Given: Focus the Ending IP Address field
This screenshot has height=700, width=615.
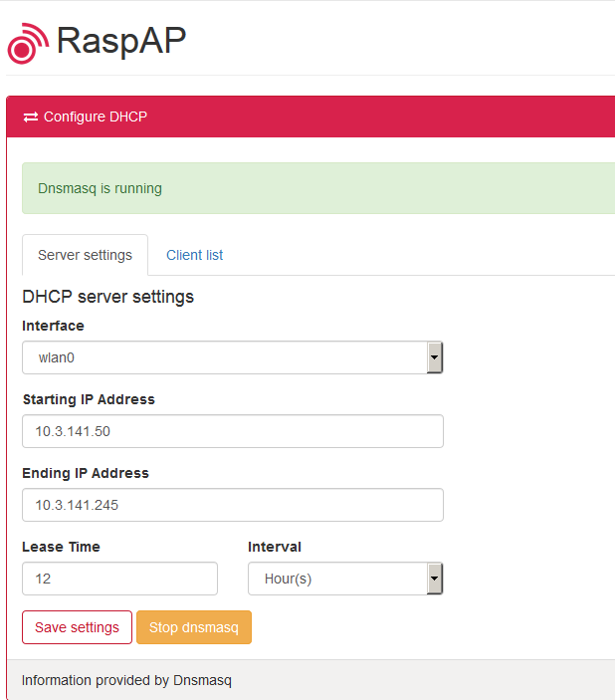Looking at the screenshot, I should coord(233,505).
